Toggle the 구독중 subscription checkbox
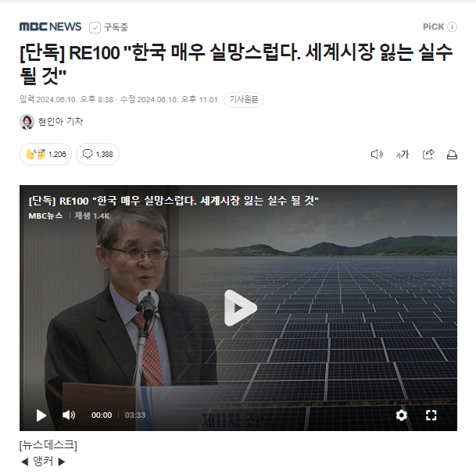476x474 pixels. coord(95,27)
